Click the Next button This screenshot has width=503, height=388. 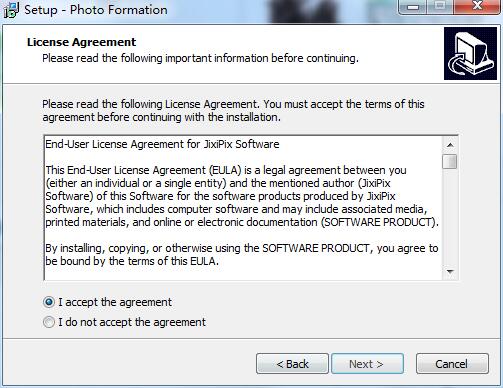[x=367, y=364]
